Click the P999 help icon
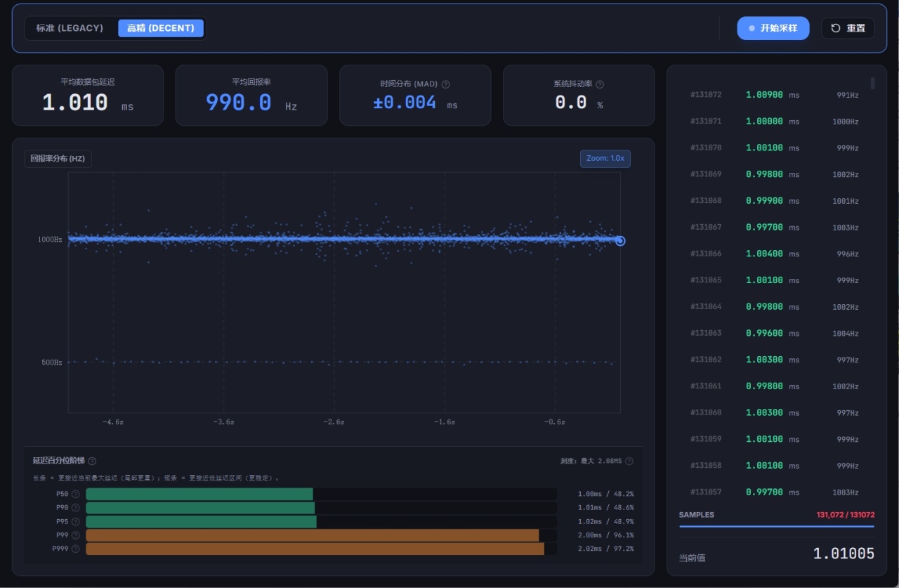The width and height of the screenshot is (899, 588). click(x=76, y=549)
